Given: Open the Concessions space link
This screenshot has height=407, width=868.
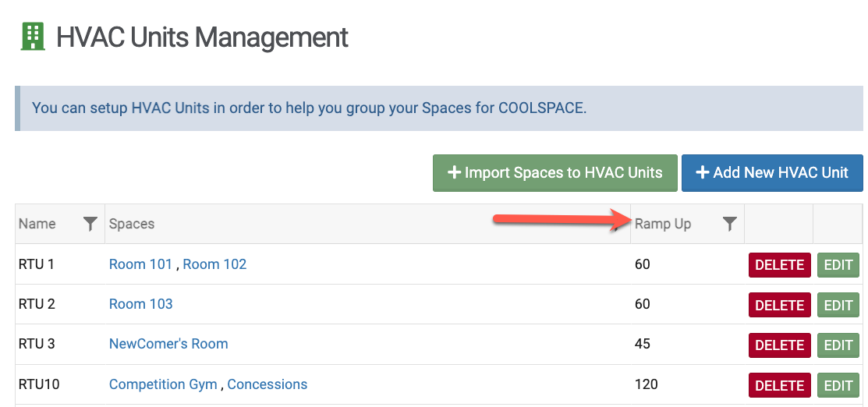Looking at the screenshot, I should [267, 384].
